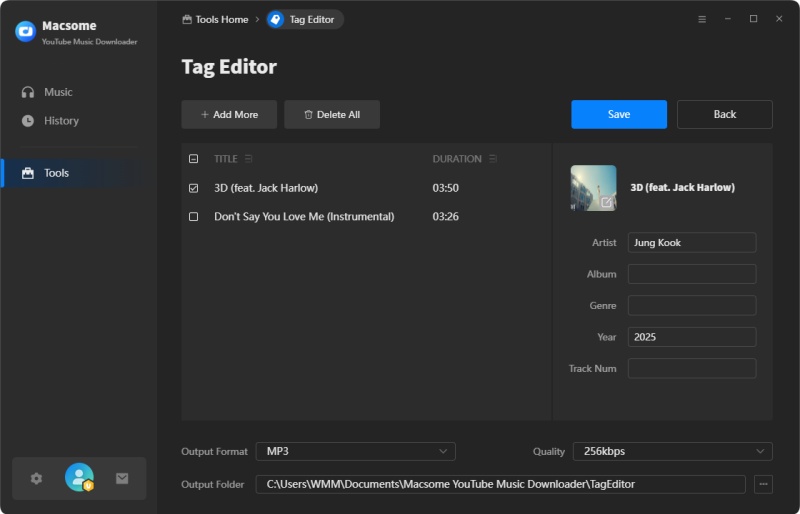Viewport: 800px width, 514px height.
Task: Save the tag changes
Action: pos(619,114)
